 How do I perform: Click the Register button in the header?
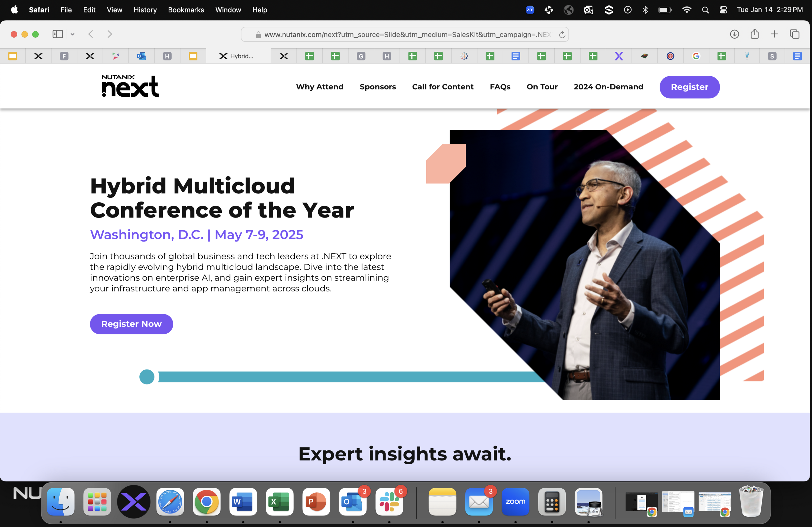689,87
